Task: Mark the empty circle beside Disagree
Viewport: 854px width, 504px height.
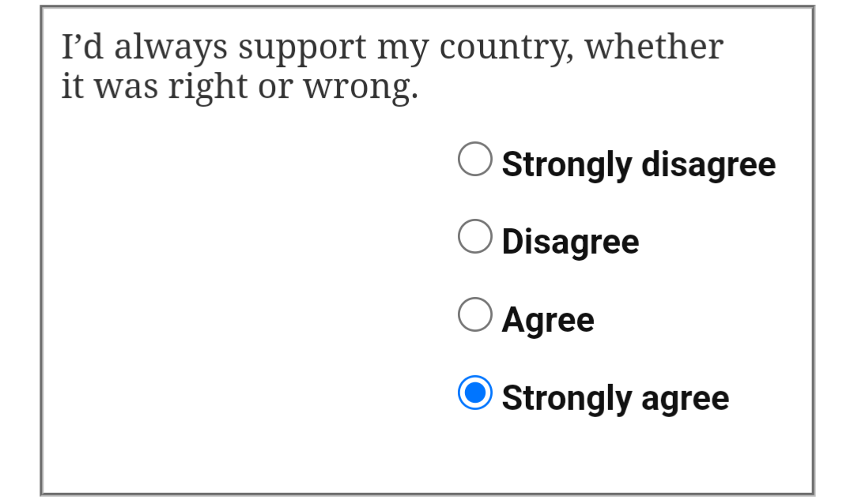Action: tap(475, 236)
